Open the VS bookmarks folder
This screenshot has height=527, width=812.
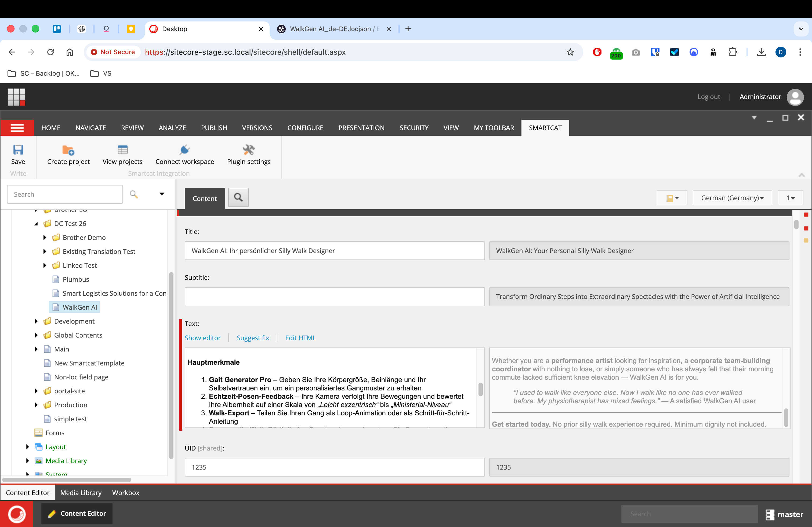tap(101, 73)
